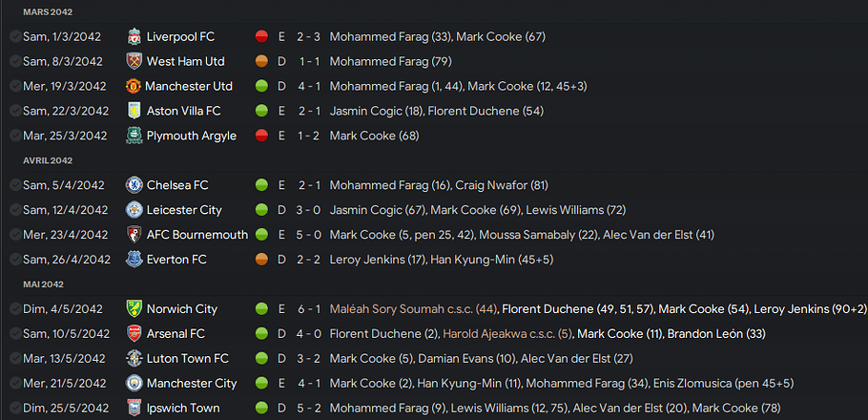Open the Manchester City team link

[x=192, y=383]
